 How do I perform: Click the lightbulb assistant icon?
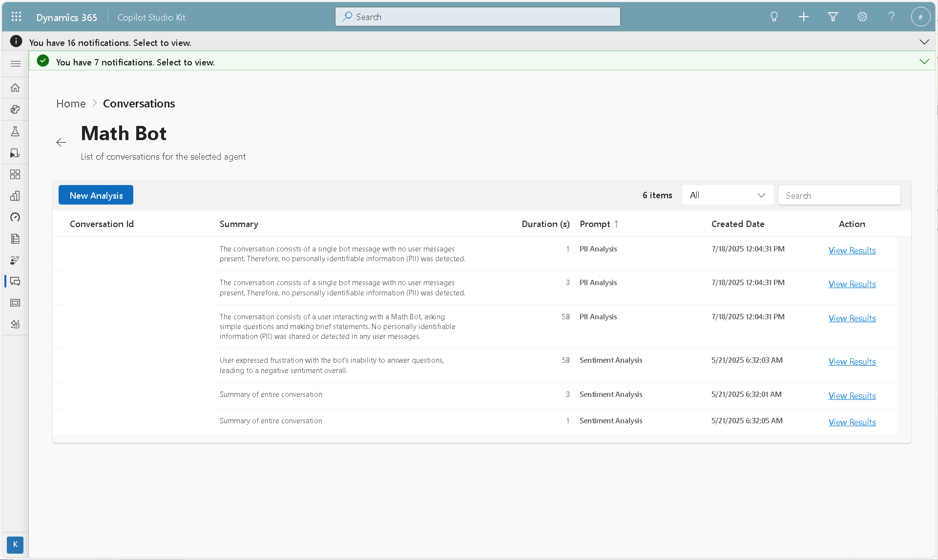point(774,17)
